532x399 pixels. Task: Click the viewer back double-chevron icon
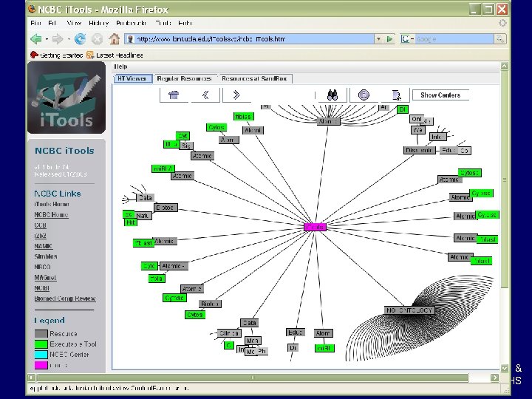pos(205,95)
